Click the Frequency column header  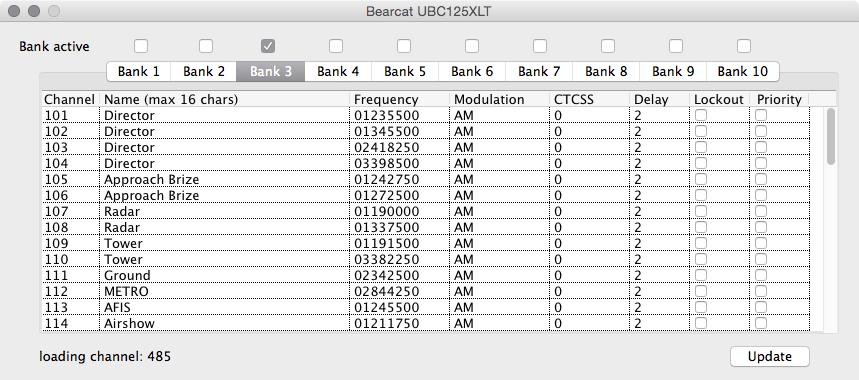tap(399, 99)
